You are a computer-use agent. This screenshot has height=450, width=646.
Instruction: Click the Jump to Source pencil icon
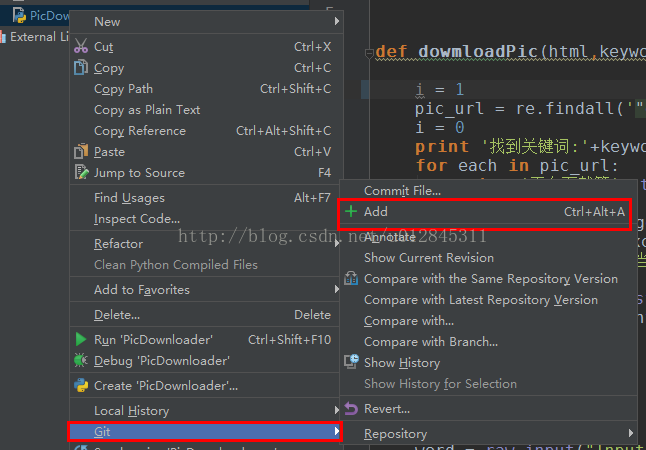[81, 172]
